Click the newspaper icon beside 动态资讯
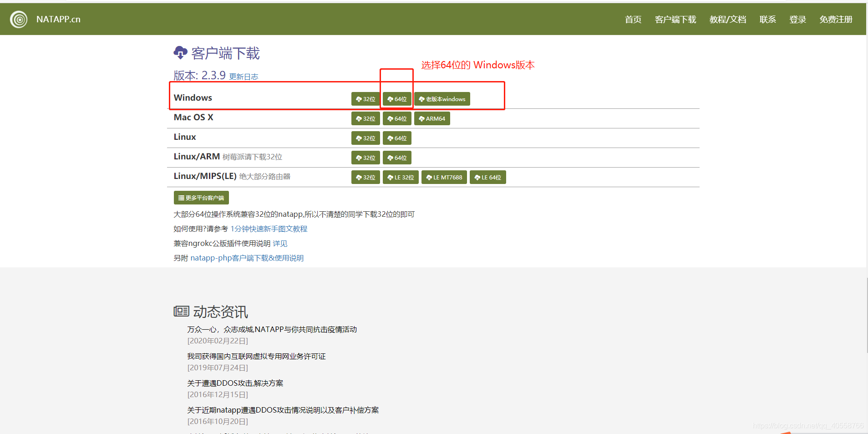 pyautogui.click(x=181, y=311)
